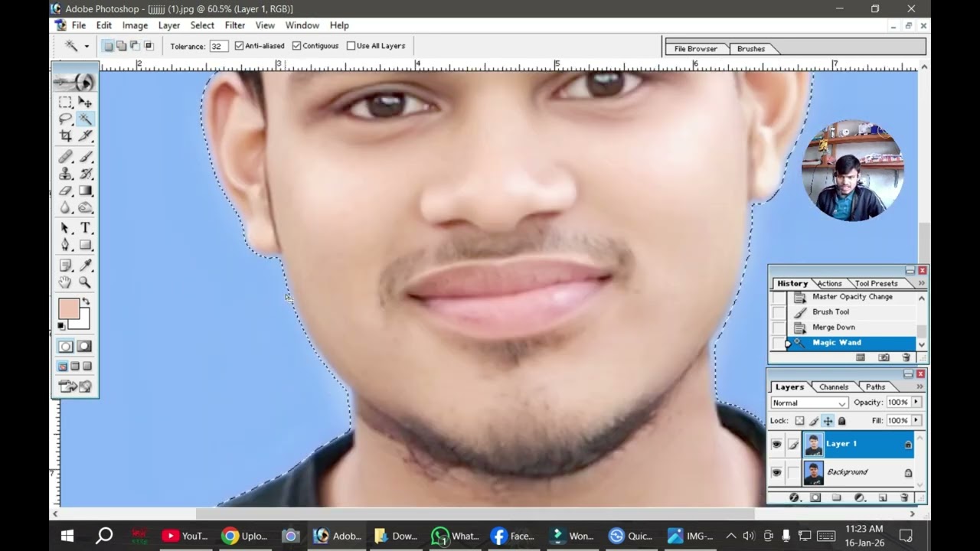Image resolution: width=980 pixels, height=551 pixels.
Task: Hide the Background layer eye icon
Action: [776, 472]
